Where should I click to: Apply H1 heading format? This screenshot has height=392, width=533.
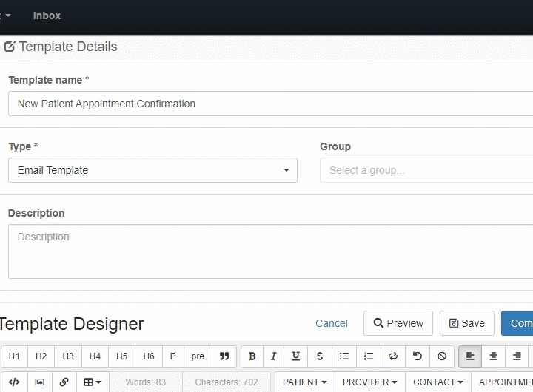tap(14, 356)
